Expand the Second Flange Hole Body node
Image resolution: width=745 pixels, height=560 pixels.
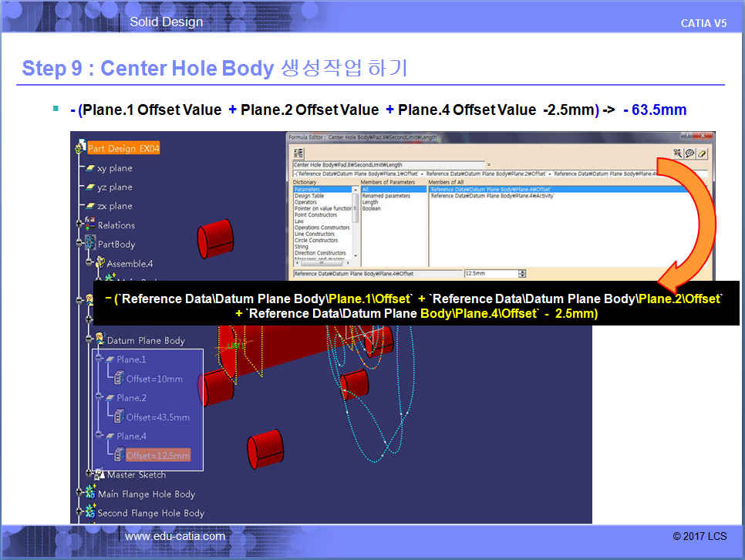coord(79,513)
